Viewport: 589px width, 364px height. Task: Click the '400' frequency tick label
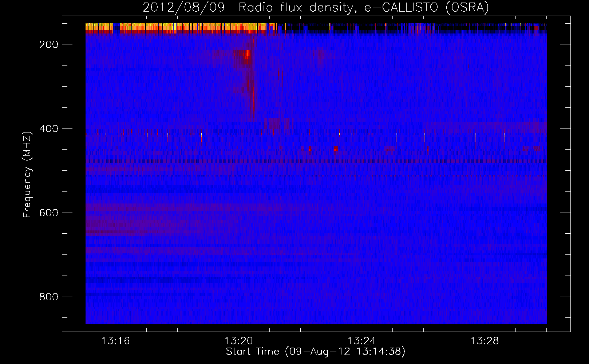[49, 128]
